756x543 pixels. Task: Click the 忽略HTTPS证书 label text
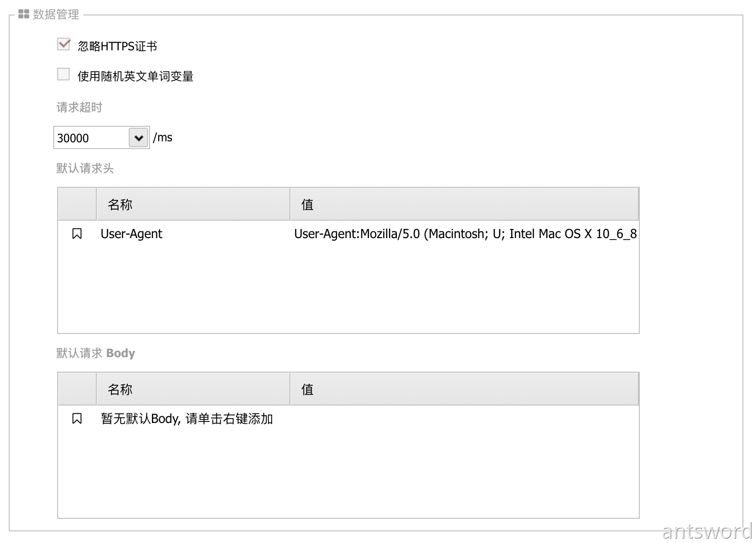click(117, 46)
